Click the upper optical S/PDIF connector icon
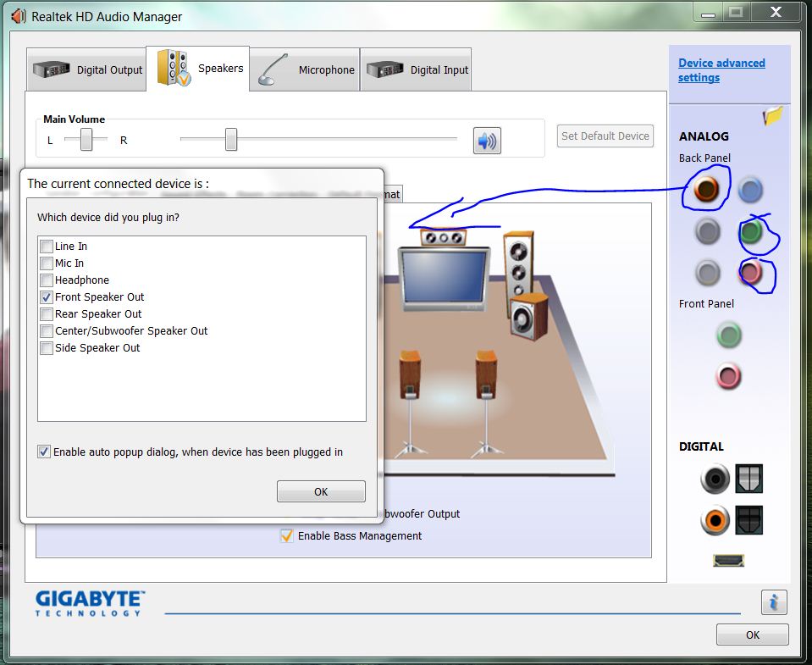Viewport: 812px width, 665px height. tap(748, 479)
